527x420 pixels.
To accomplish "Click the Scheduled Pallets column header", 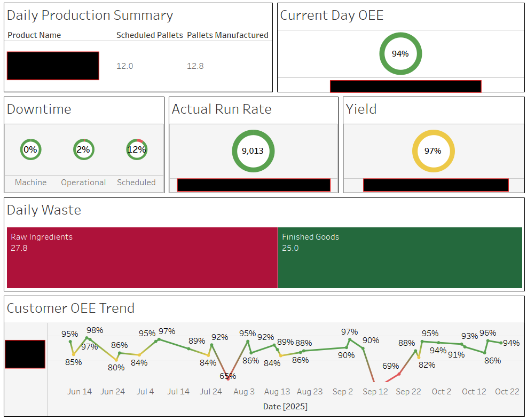I will 150,35.
